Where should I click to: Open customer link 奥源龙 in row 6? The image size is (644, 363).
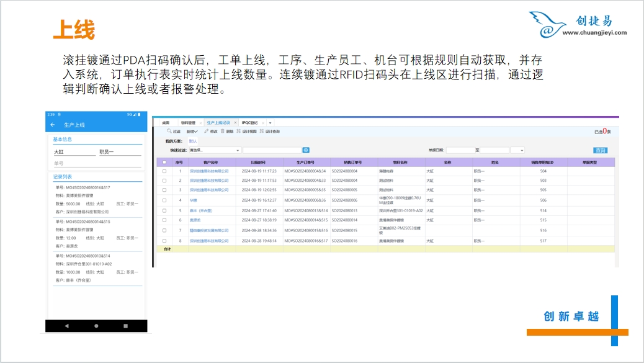coord(195,220)
